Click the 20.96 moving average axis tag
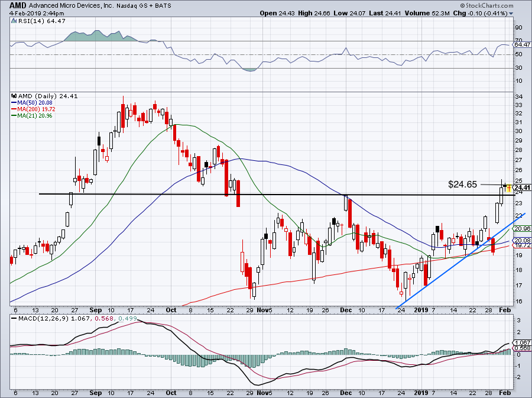The height and width of the screenshot is (398, 532). (523, 229)
